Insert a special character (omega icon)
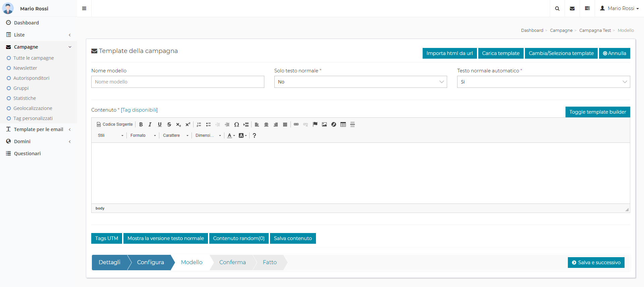644x287 pixels. [x=236, y=124]
